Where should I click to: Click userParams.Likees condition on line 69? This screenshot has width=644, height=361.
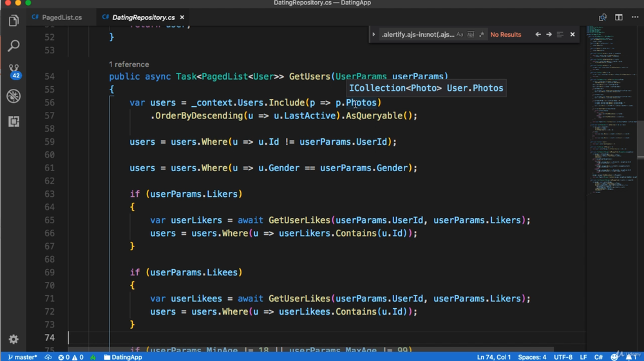[194, 272]
